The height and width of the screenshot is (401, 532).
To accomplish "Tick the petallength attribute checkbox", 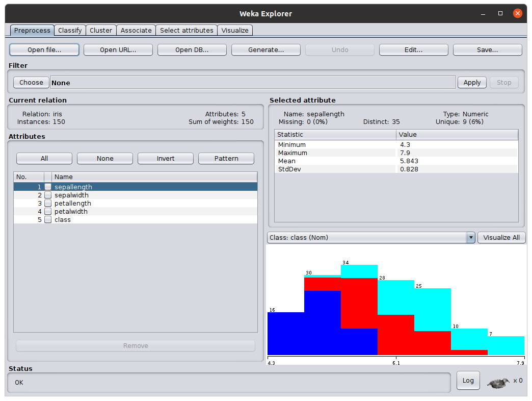I will tap(48, 203).
